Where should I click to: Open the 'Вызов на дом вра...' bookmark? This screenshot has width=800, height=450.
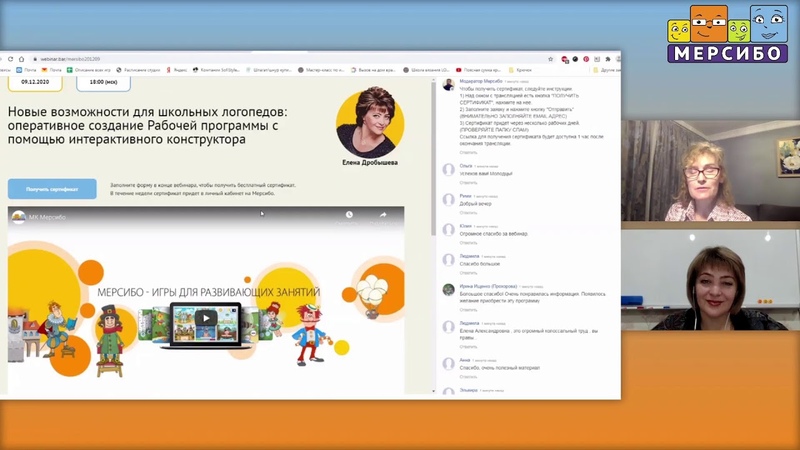pyautogui.click(x=373, y=70)
